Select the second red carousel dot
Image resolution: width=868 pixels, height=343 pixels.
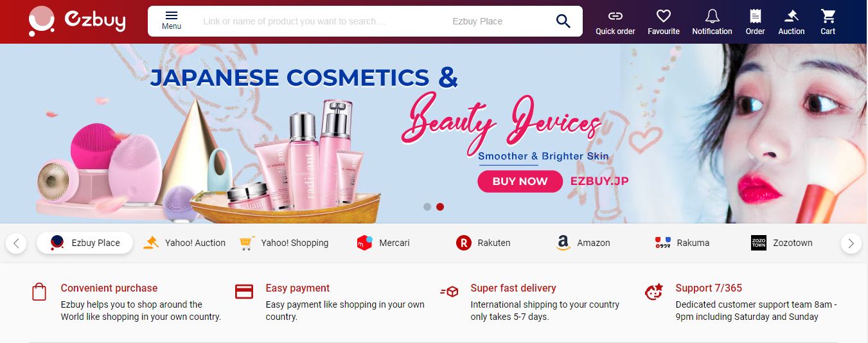click(440, 207)
